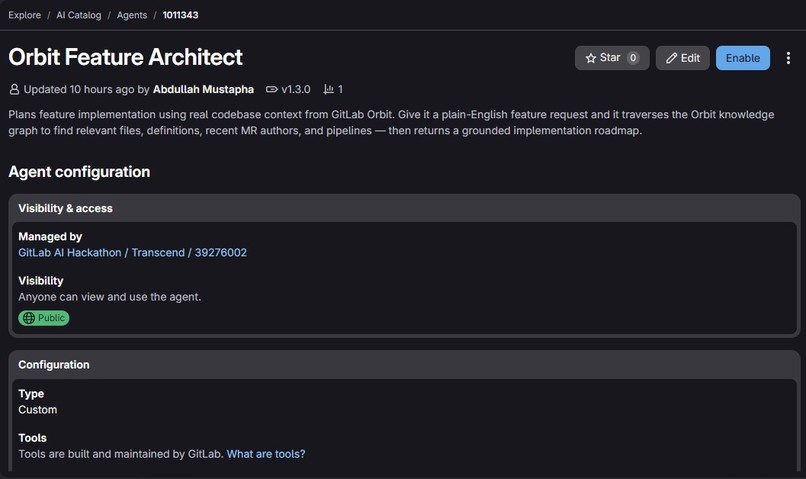
Task: Click the Public visibility badge
Action: point(44,318)
